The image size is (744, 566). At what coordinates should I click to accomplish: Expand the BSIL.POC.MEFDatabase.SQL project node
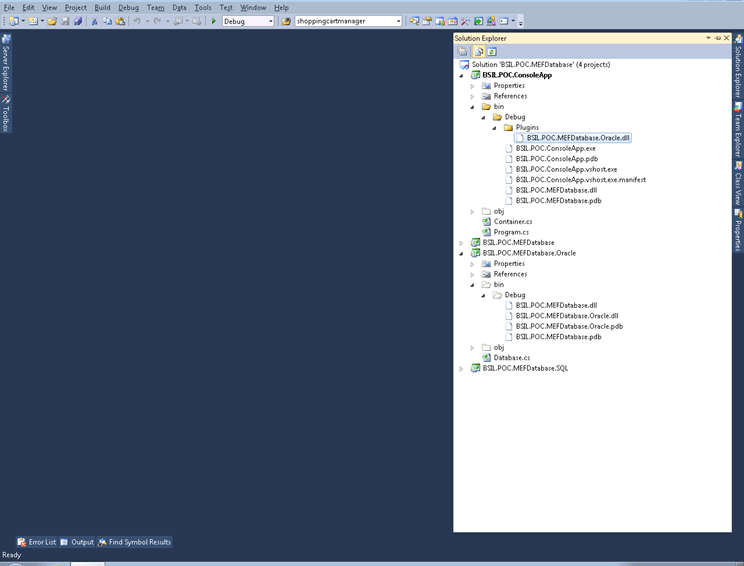pos(461,369)
